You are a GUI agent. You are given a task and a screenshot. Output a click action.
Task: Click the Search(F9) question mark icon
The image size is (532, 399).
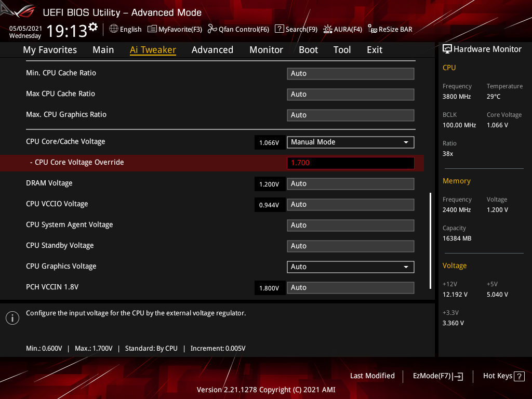tap(279, 29)
